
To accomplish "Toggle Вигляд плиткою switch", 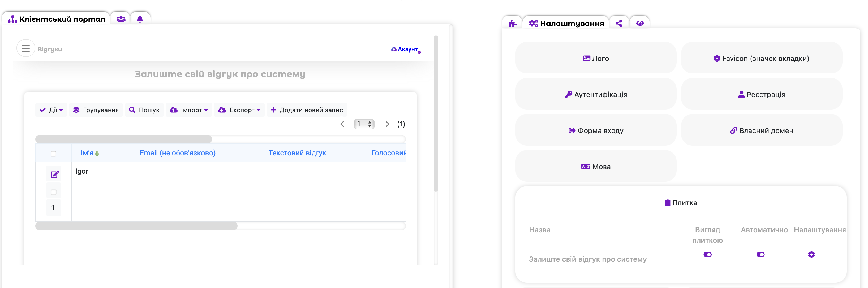I will click(708, 254).
